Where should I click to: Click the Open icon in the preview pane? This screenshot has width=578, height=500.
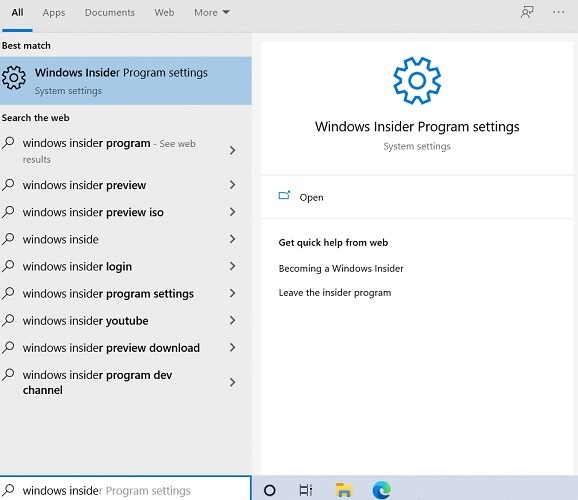click(284, 195)
